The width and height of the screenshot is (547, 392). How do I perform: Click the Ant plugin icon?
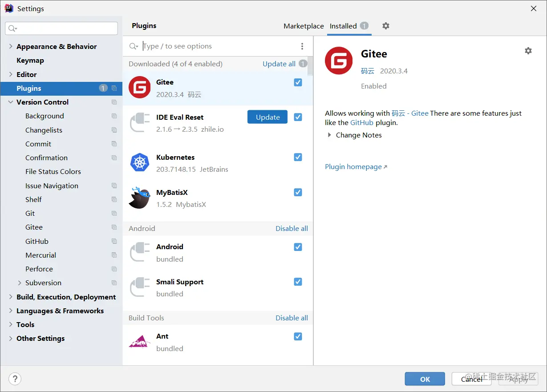point(140,342)
